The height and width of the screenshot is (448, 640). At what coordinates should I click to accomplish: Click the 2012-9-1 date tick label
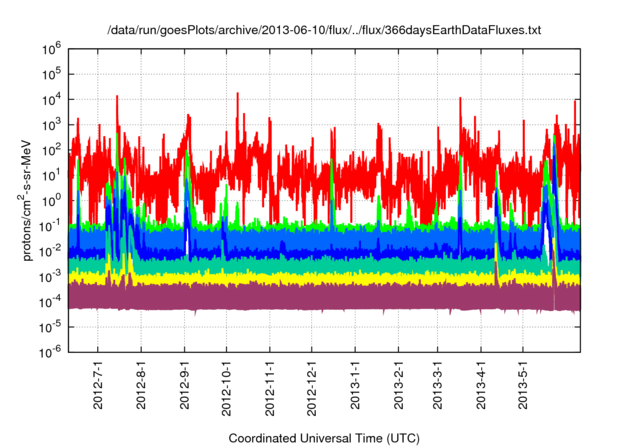pos(184,384)
